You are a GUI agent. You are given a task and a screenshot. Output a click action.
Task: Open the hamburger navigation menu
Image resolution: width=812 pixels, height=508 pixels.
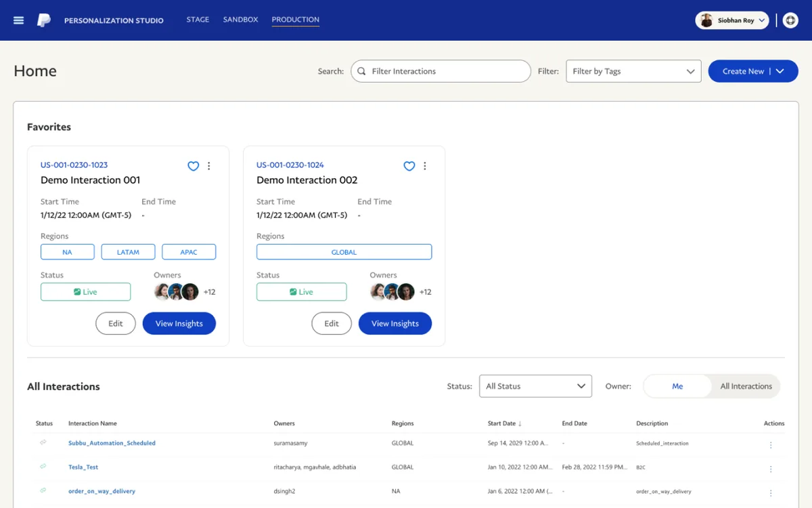pos(19,20)
